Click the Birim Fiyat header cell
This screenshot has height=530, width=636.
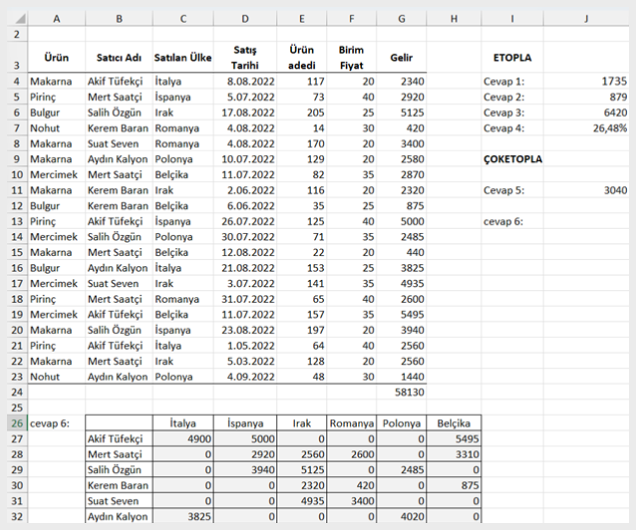click(x=351, y=57)
